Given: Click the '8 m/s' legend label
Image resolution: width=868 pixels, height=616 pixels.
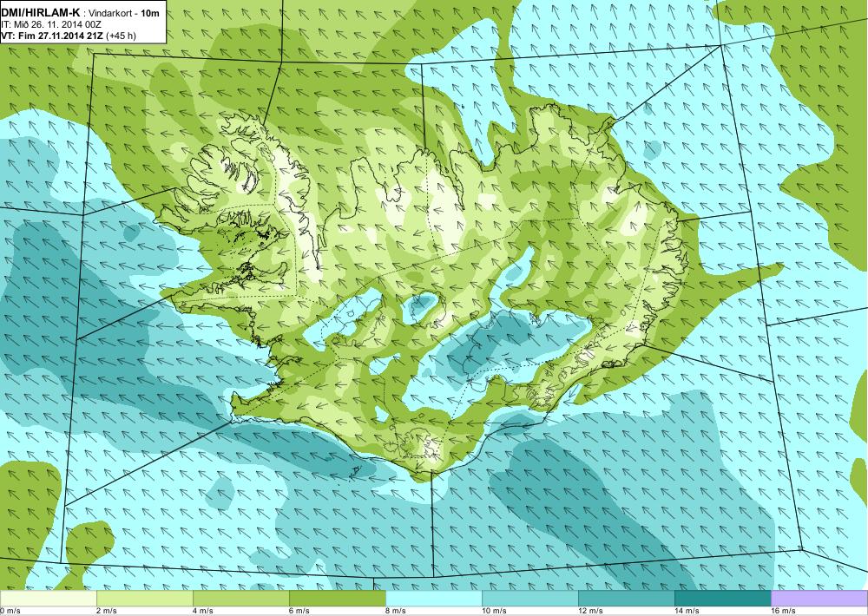Looking at the screenshot, I should (395, 611).
